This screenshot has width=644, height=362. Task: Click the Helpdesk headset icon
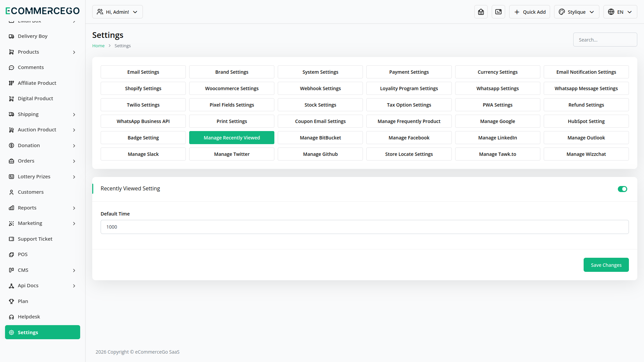(11, 317)
